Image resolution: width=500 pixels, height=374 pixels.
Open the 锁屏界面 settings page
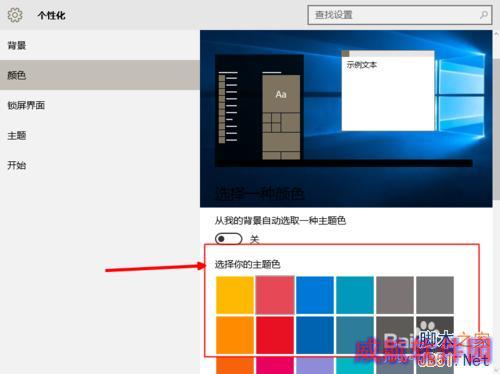tap(100, 105)
